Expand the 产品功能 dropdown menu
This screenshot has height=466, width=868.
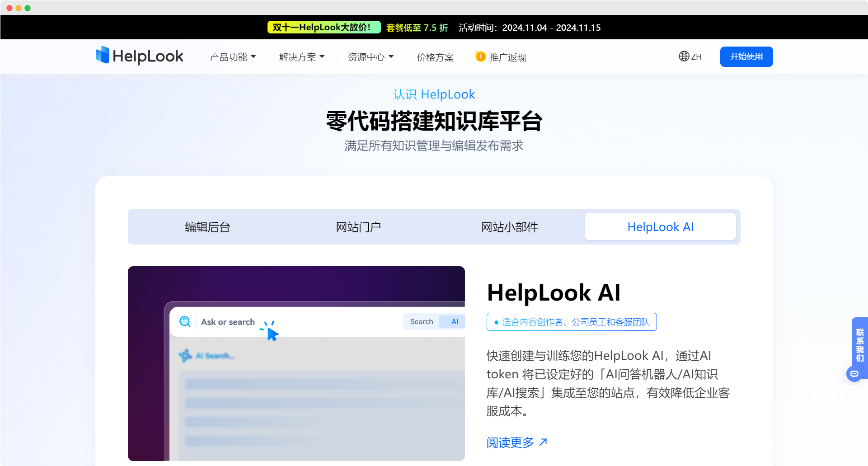tap(233, 57)
